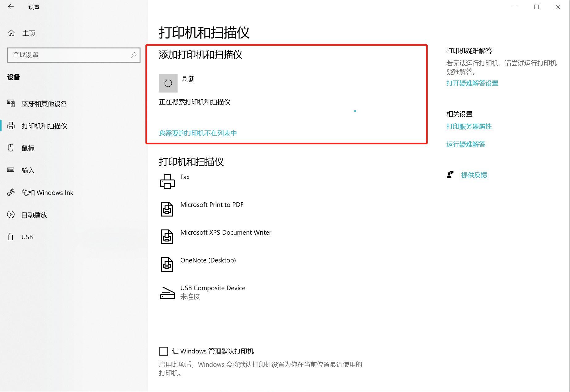This screenshot has width=570, height=392.
Task: Select Microsoft Print to PDF icon
Action: point(167,209)
